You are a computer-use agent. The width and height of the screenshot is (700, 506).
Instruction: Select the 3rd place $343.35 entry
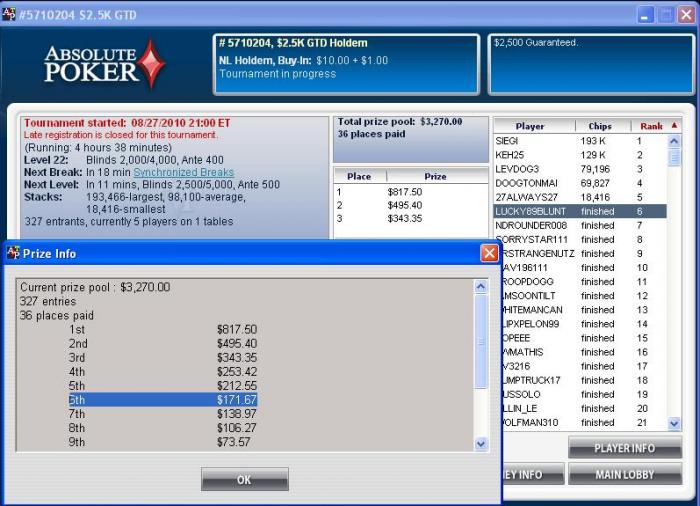163,358
